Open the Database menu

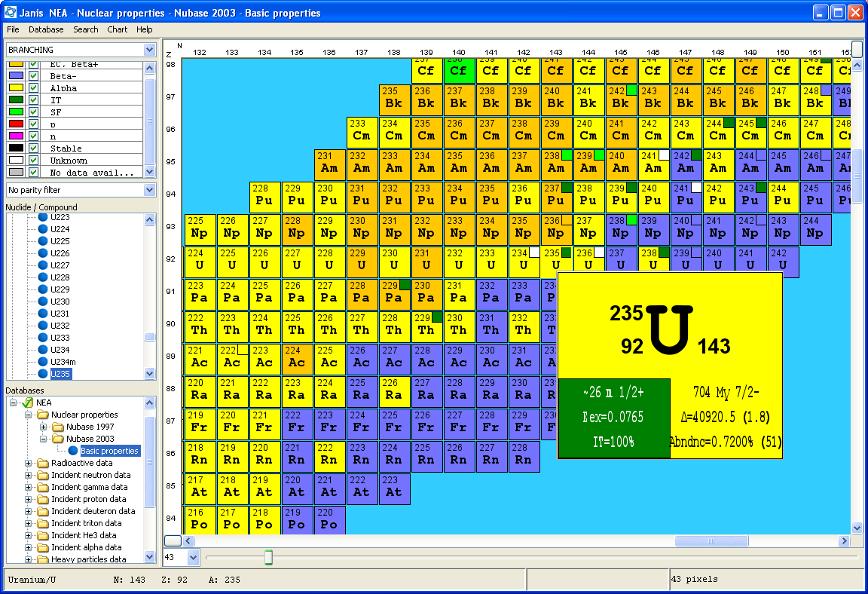pyautogui.click(x=46, y=29)
